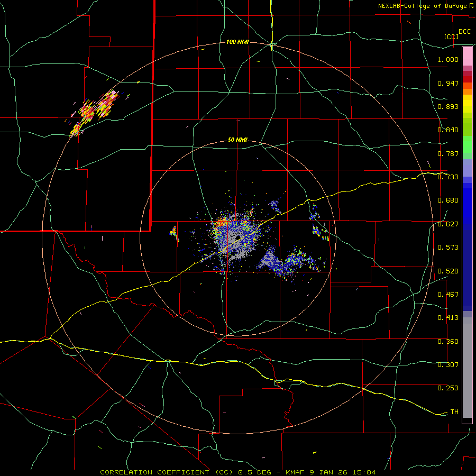Click the 0.307 legend value
Screen dimensions: 476x476
click(x=448, y=365)
